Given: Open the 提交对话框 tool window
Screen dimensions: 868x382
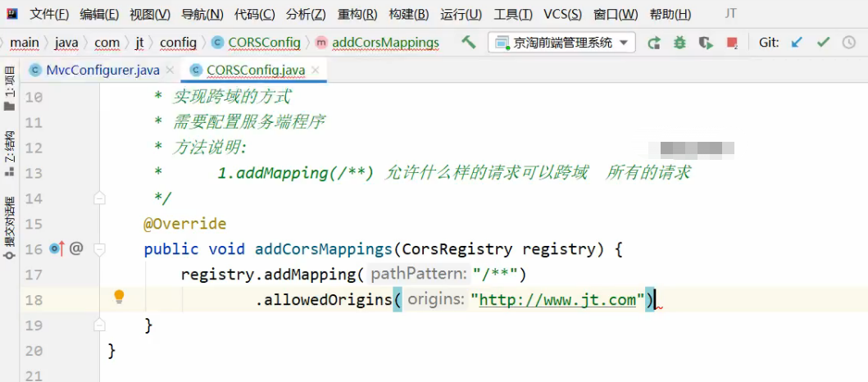Looking at the screenshot, I should pyautogui.click(x=9, y=228).
